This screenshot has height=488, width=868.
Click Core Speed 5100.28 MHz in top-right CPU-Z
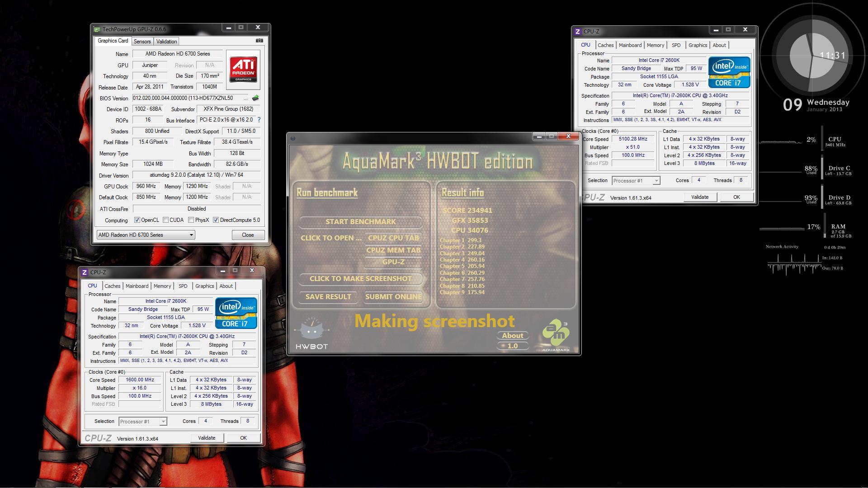pos(633,139)
